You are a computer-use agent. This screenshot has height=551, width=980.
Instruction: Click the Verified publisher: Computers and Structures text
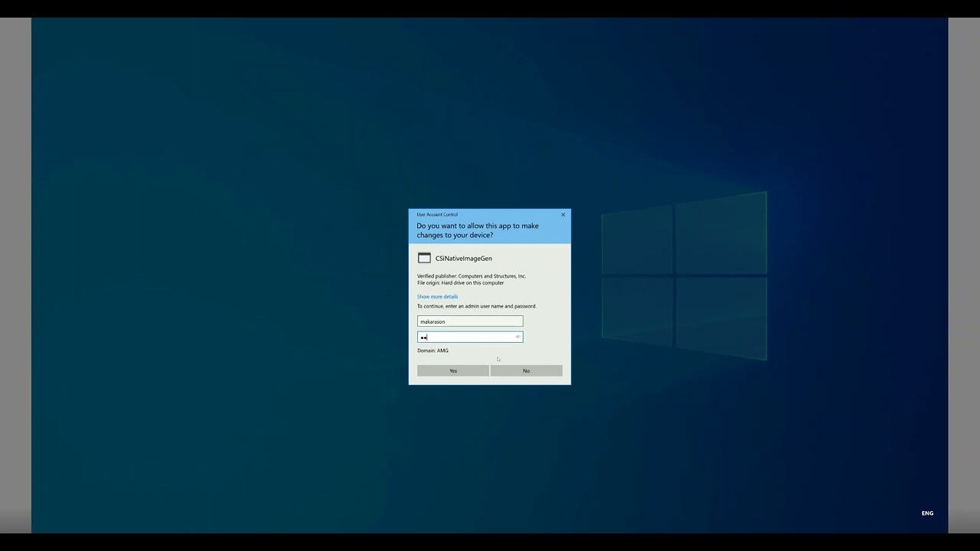click(x=472, y=275)
